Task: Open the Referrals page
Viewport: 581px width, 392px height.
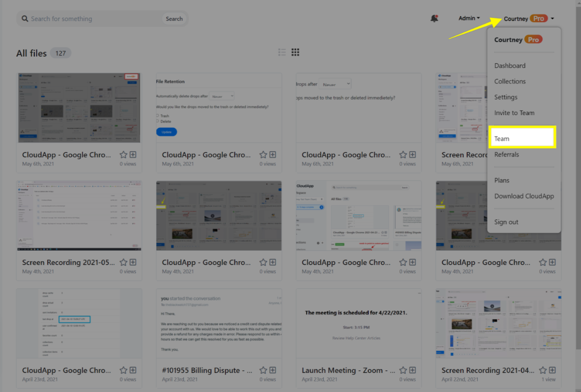Action: tap(506, 154)
